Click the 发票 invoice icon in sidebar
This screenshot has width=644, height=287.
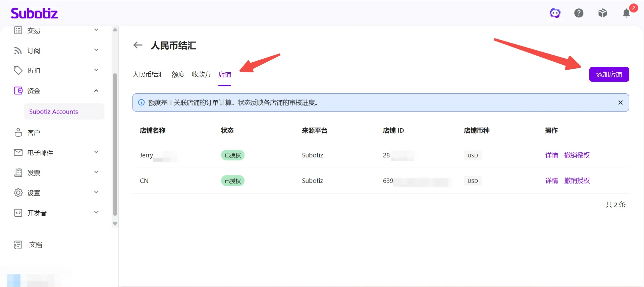[x=18, y=172]
